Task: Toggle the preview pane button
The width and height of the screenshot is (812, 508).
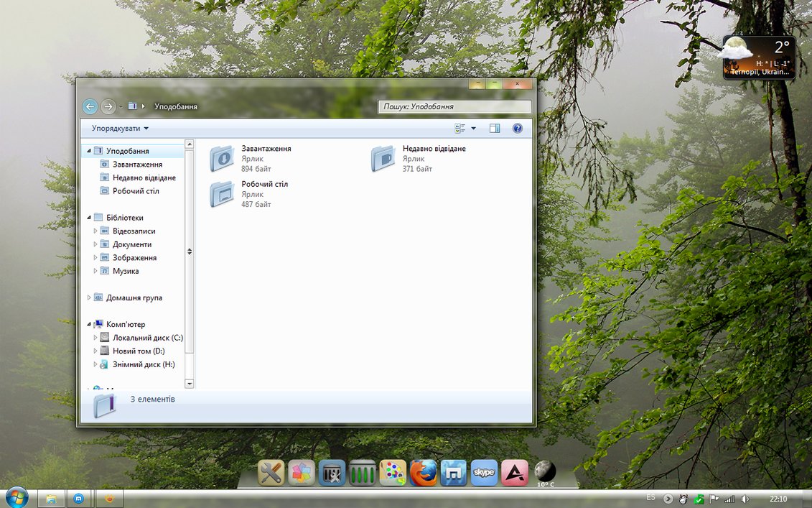Action: (495, 129)
